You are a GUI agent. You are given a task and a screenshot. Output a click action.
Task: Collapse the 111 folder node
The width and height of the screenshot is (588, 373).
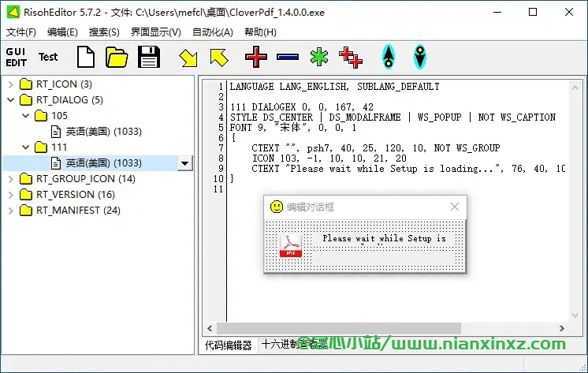point(25,147)
